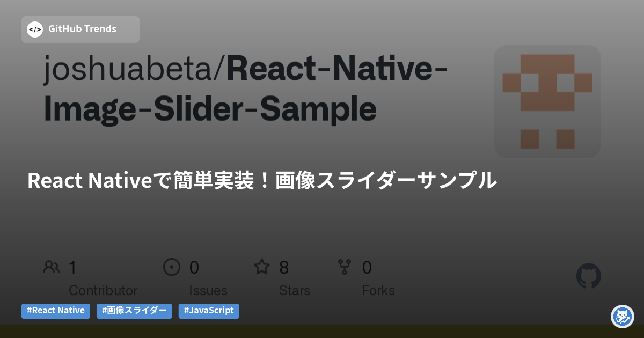
Task: Click the GitHub Trends code icon
Action: 35,30
